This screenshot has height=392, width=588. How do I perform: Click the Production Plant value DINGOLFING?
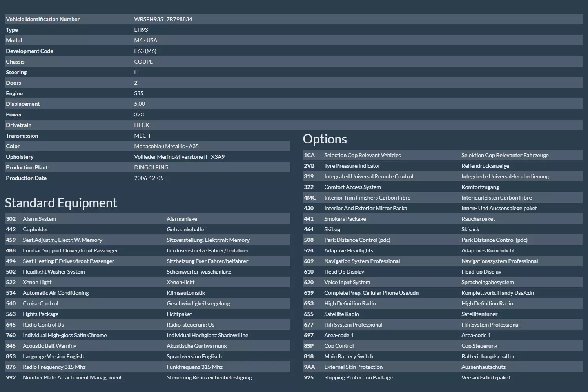pos(151,167)
